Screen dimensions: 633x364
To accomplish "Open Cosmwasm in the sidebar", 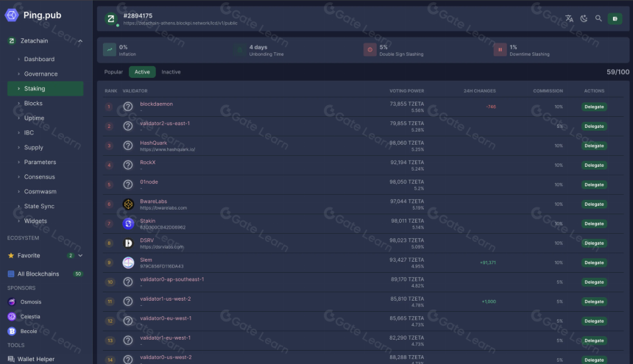I will tap(40, 191).
